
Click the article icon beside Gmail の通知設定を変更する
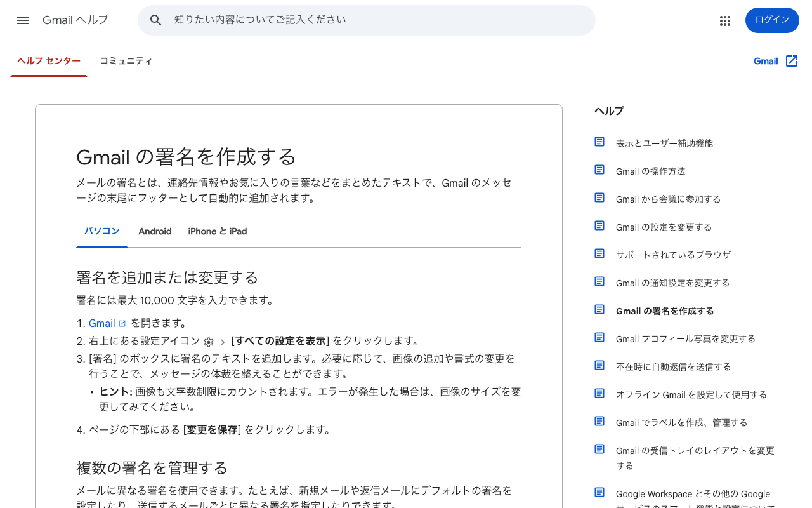(x=599, y=281)
